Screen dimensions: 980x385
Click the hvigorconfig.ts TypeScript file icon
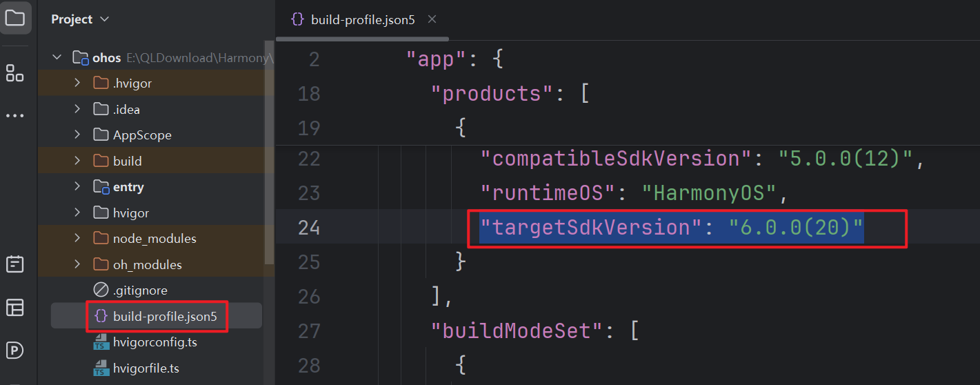(x=101, y=342)
